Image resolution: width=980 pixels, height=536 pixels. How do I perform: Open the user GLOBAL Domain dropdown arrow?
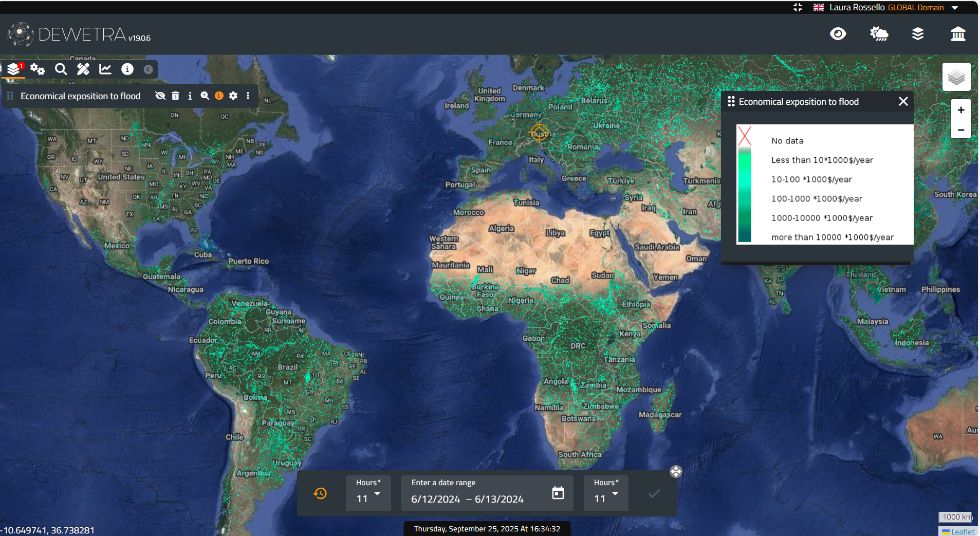point(955,8)
